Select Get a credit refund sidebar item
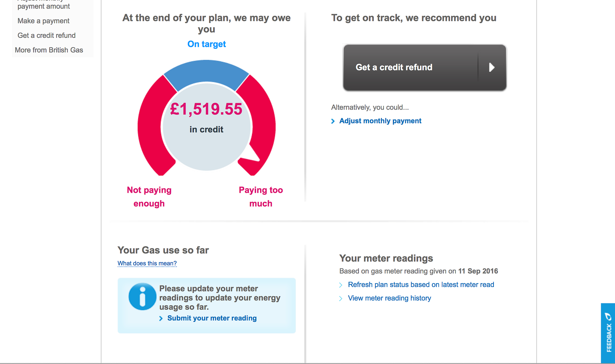615x364 pixels. 47,35
